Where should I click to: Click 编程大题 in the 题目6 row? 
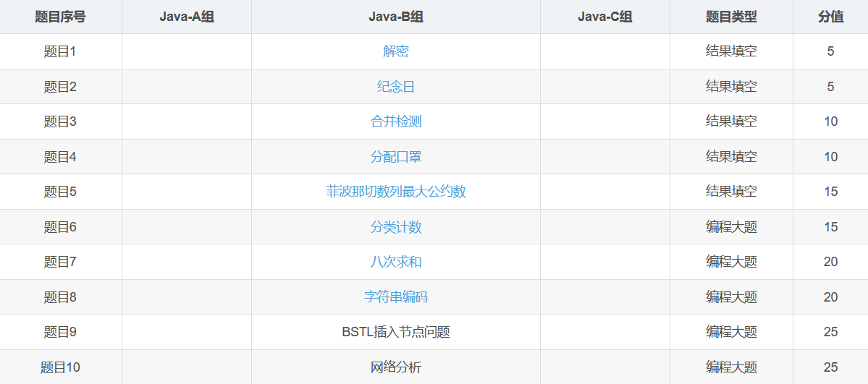click(731, 227)
